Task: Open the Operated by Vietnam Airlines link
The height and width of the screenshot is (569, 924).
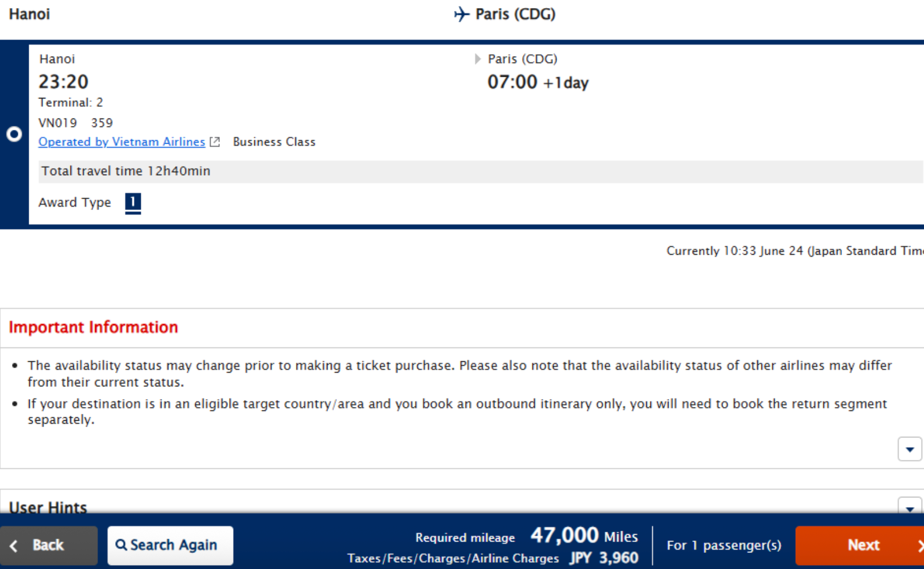Action: [121, 142]
